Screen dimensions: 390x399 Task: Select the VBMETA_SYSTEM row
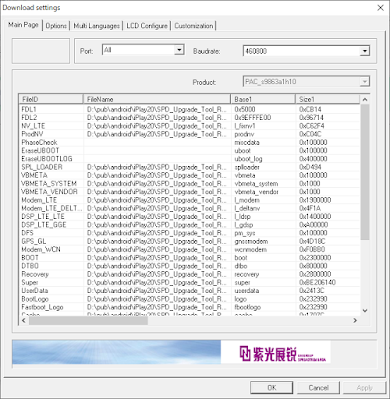coord(189,183)
